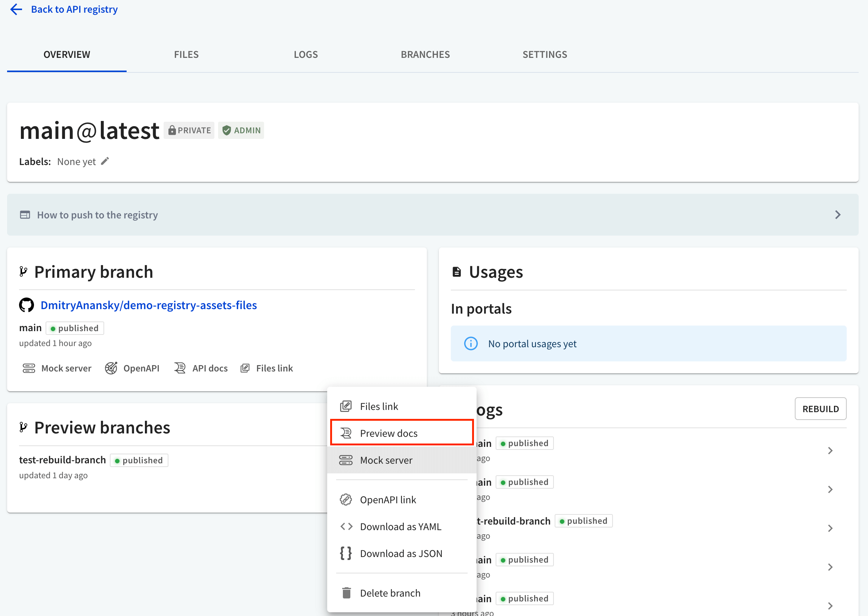The image size is (868, 616).
Task: Click the OpenAPI link icon in context menu
Action: pyautogui.click(x=345, y=500)
